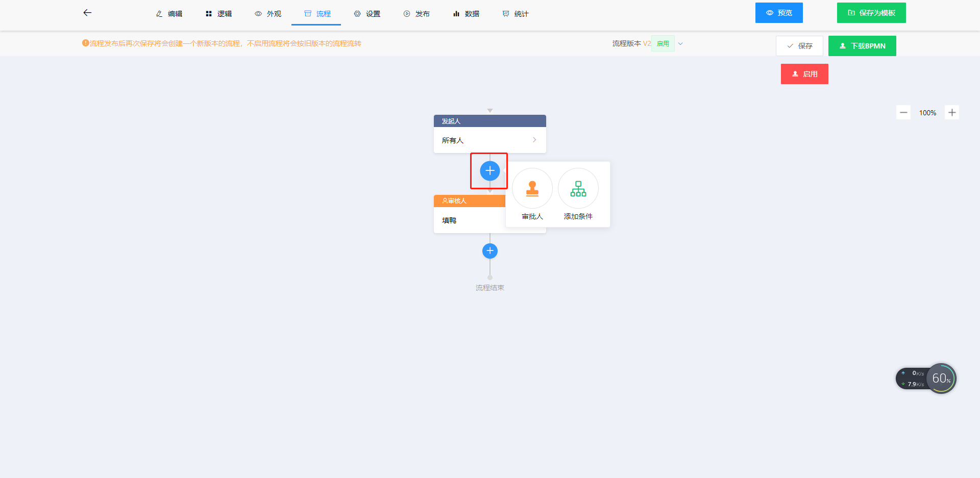Save the flow with the 保存 button

[x=799, y=46]
